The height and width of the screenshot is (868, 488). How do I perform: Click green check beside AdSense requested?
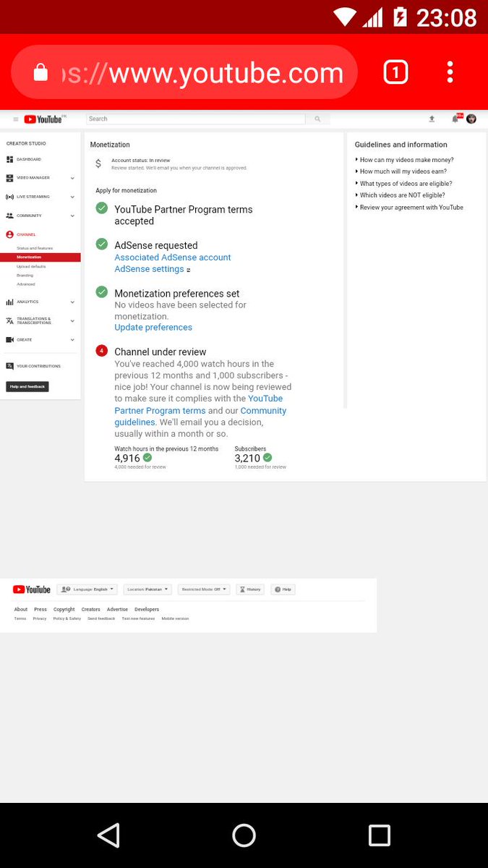click(x=102, y=244)
